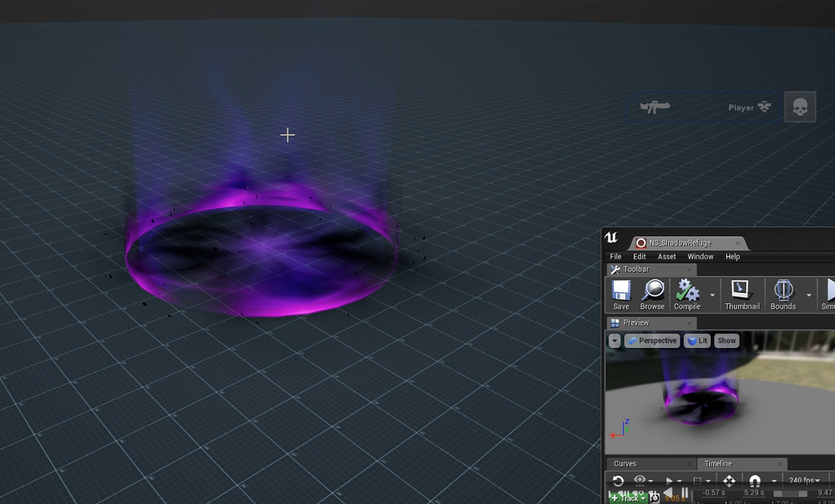Toggle the eye visibility options in the Timeline

640,481
